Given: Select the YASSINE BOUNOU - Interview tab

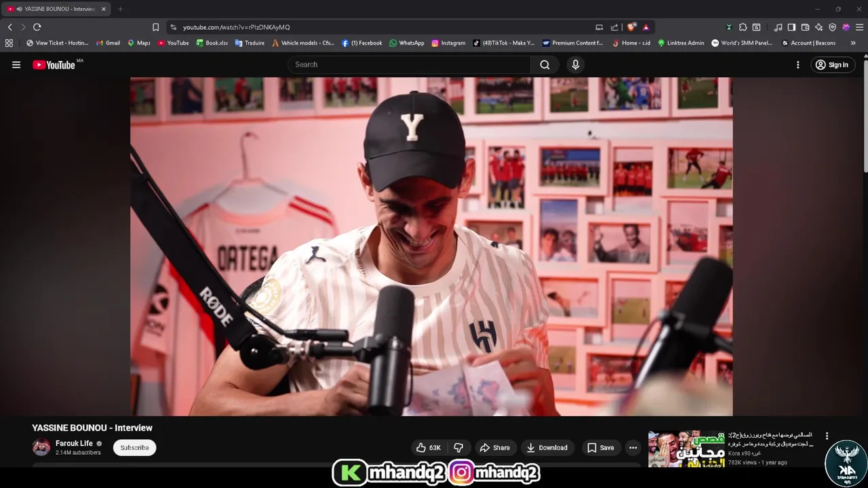Looking at the screenshot, I should pos(58,9).
